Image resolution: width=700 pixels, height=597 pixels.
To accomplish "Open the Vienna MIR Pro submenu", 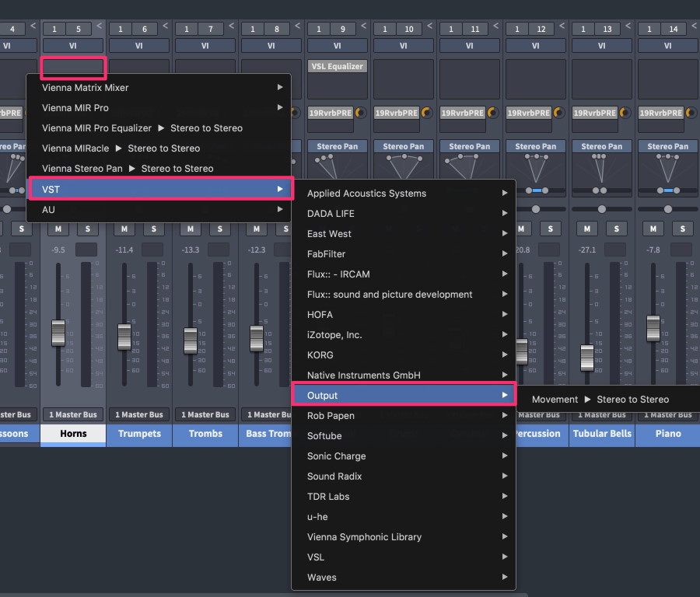I will click(159, 107).
